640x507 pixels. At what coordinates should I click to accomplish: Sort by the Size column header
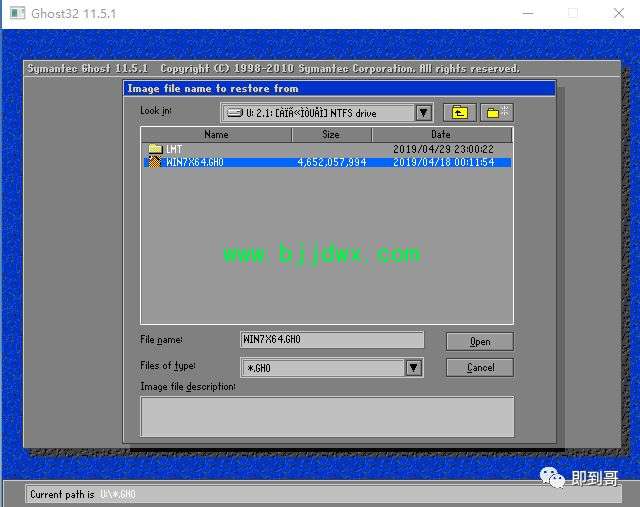click(331, 134)
